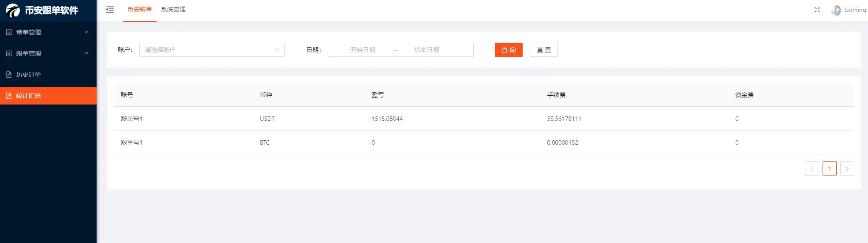Image resolution: width=868 pixels, height=243 pixels.
Task: Toggle fullscreen using the expand icon
Action: 817,10
